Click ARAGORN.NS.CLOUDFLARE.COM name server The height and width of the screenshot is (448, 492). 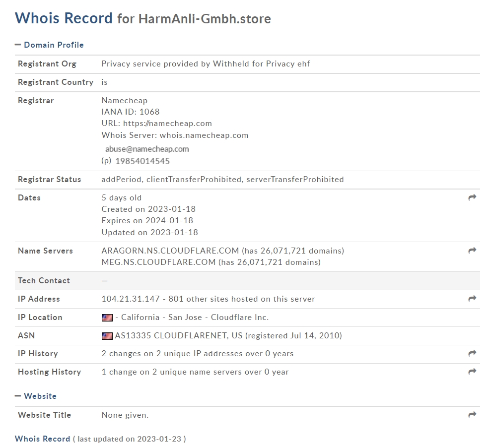click(170, 251)
